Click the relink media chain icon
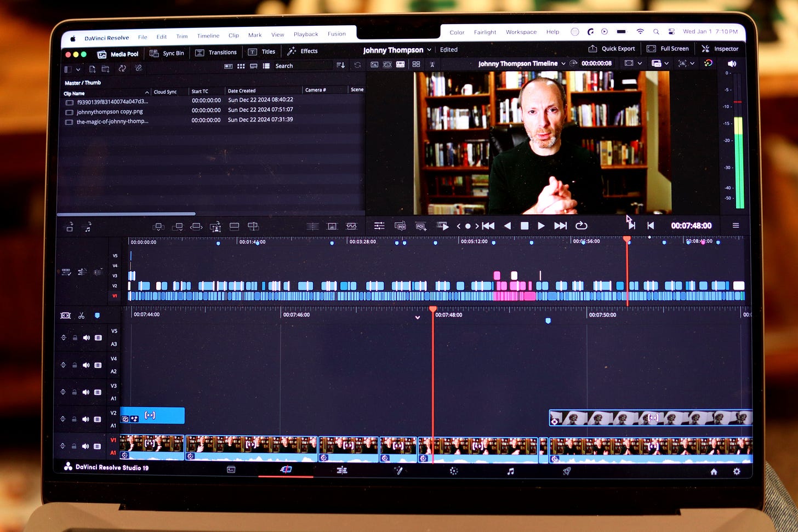The width and height of the screenshot is (798, 532). click(x=138, y=68)
